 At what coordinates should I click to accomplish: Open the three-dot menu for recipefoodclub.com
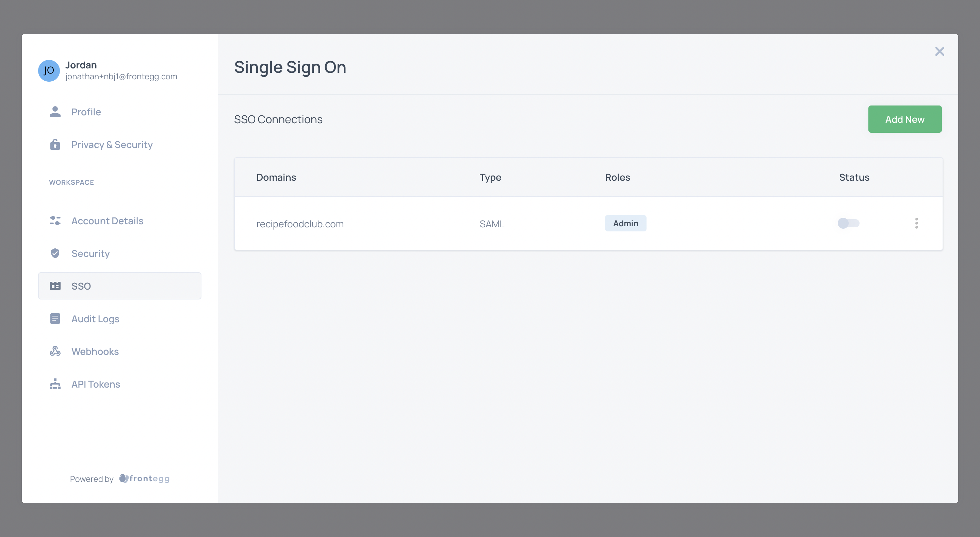point(916,223)
